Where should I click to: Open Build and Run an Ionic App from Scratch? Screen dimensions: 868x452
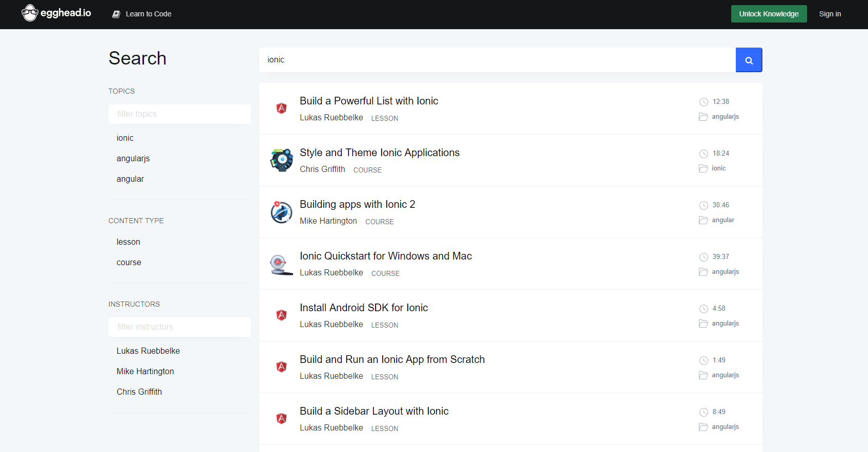tap(392, 359)
